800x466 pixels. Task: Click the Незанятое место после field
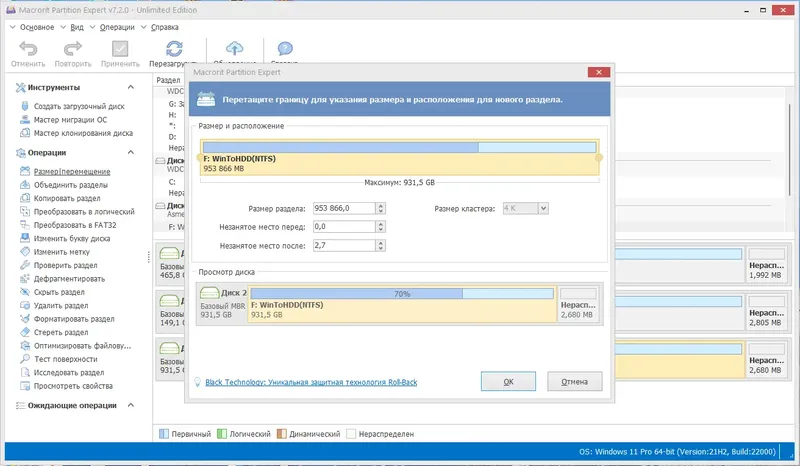[344, 246]
